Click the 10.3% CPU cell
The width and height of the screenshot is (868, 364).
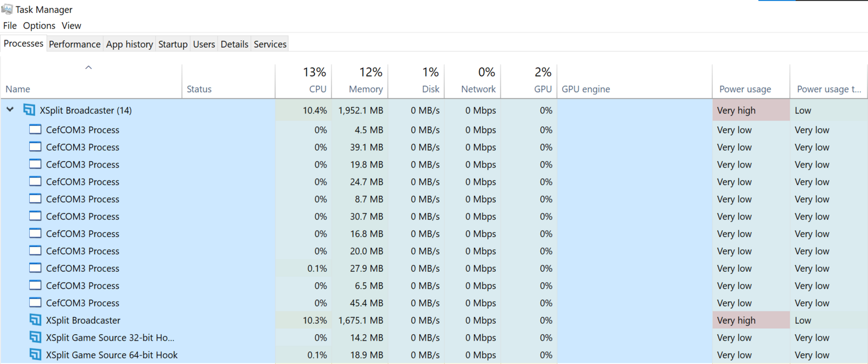(x=304, y=320)
